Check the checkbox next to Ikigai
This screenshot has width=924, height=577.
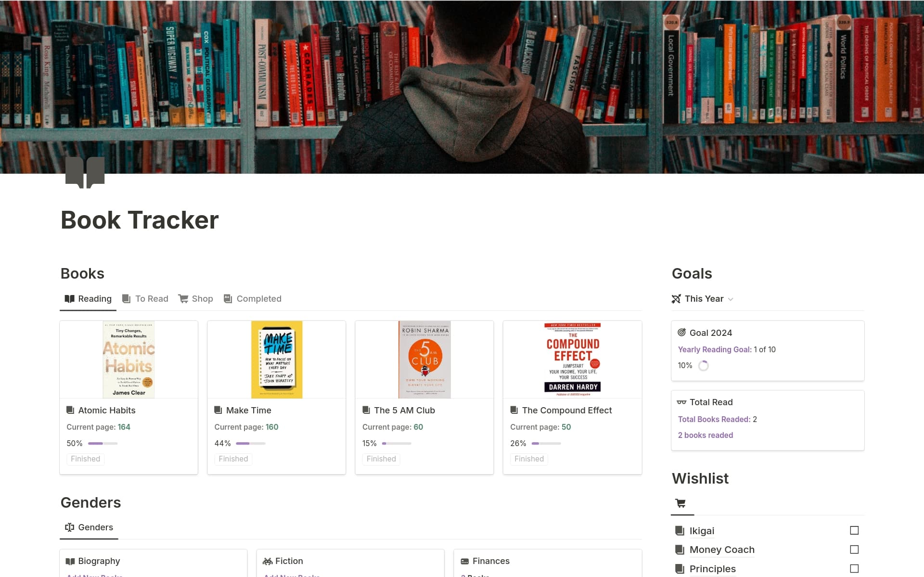854,530
